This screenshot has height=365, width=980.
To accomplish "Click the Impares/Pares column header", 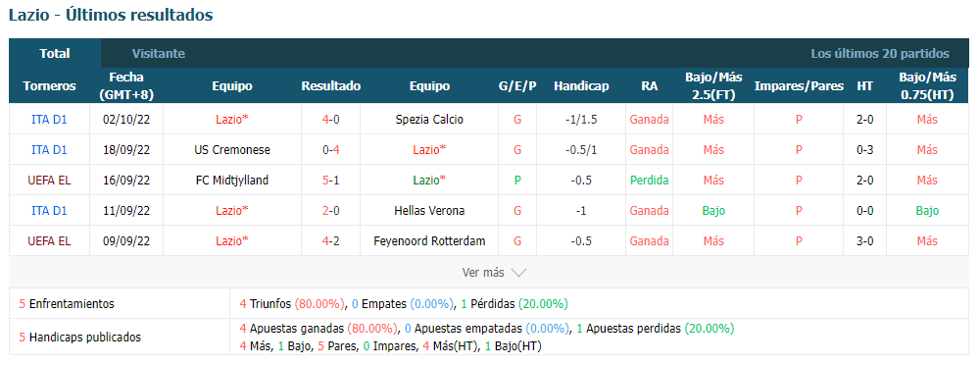I will [799, 86].
